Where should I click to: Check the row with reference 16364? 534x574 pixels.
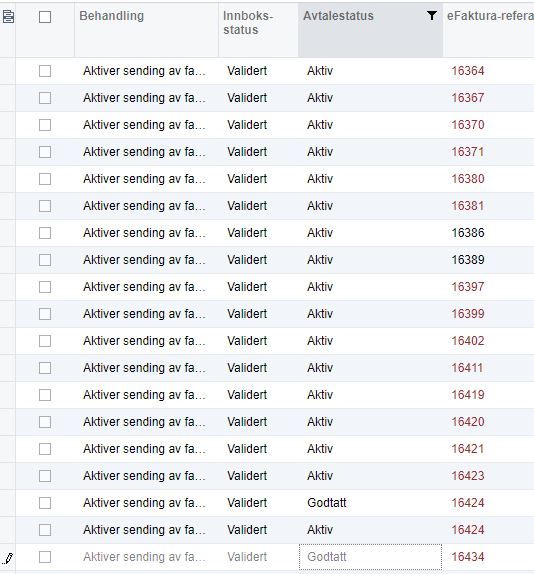[x=45, y=71]
